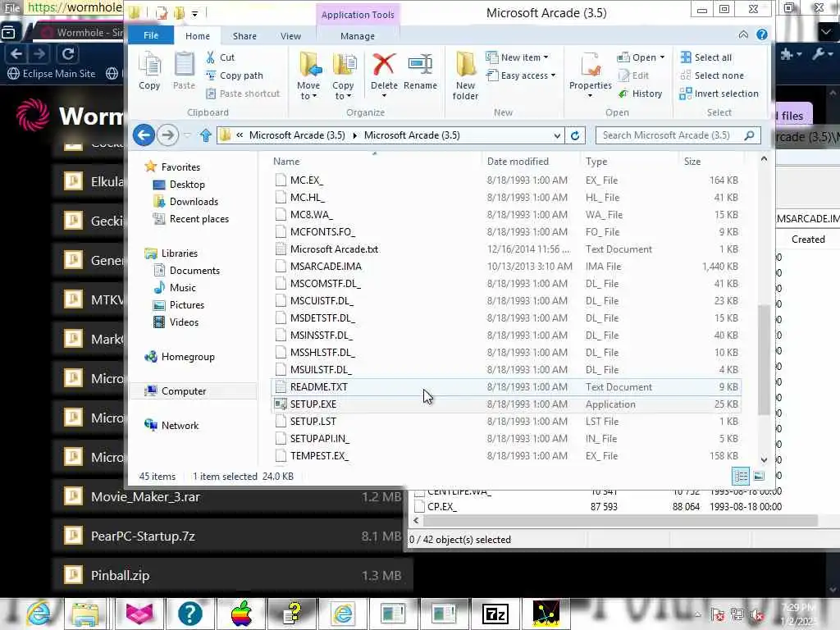Select the SETUP.EXE file

pyautogui.click(x=506, y=404)
